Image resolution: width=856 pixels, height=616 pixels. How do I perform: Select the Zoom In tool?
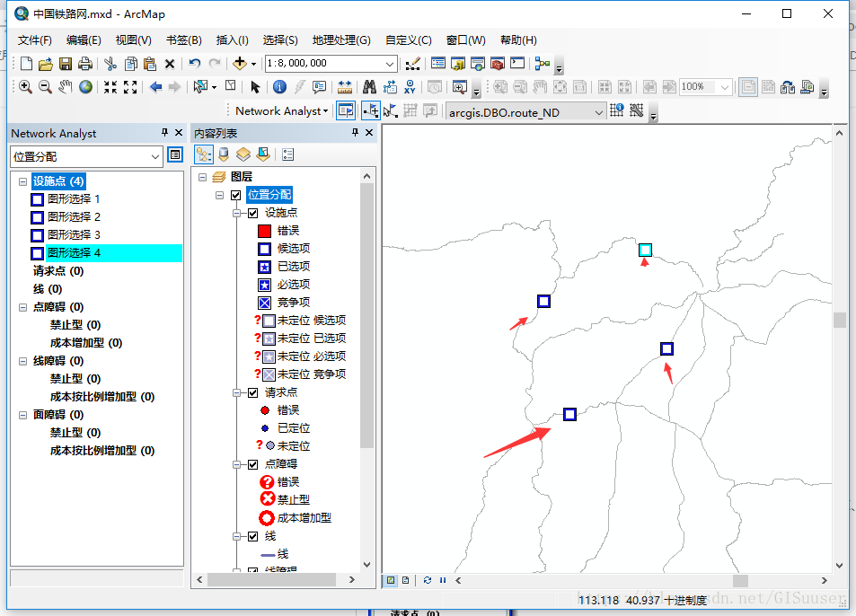(25, 87)
